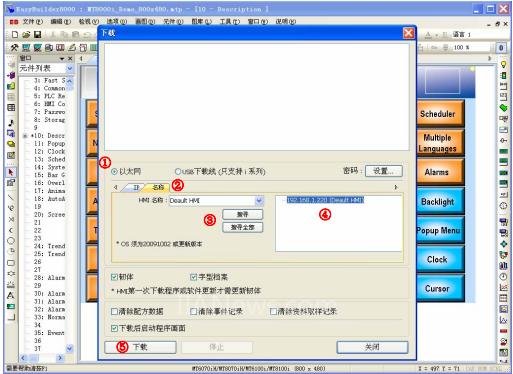Image resolution: width=513 pixels, height=374 pixels.
Task: Open the tools menu in menu bar
Action: tap(229, 21)
